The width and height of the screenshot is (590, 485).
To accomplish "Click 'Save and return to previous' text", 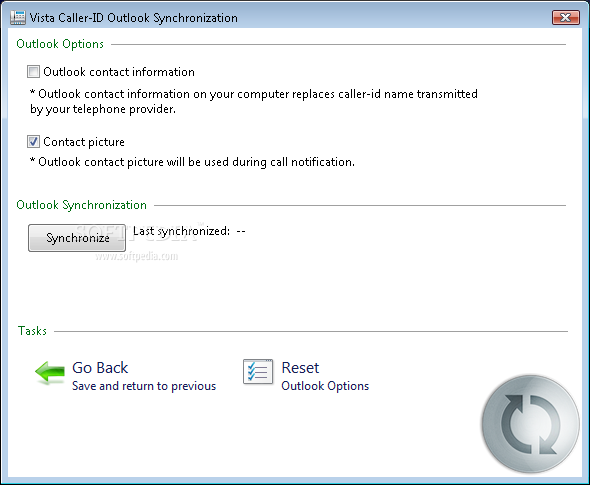I will click(x=144, y=386).
